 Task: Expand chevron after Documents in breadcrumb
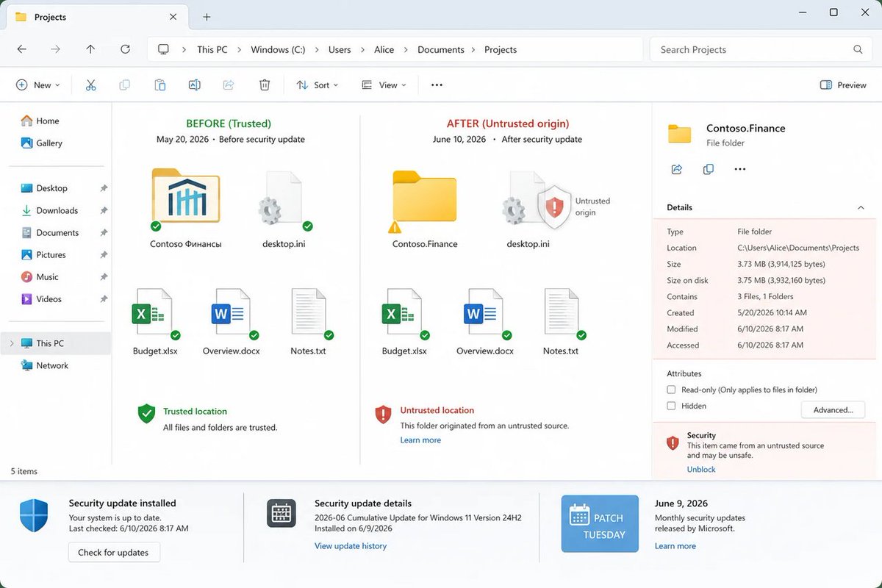pyautogui.click(x=474, y=50)
